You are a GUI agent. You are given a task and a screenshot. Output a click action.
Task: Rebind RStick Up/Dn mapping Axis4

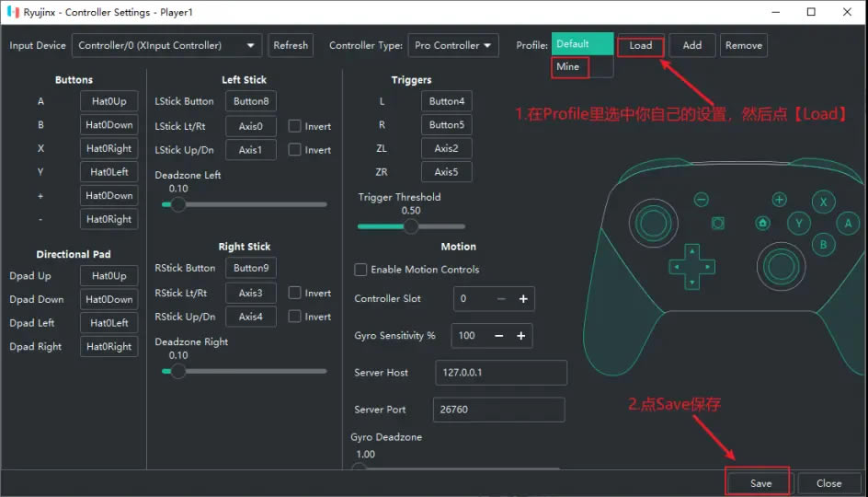tap(251, 317)
